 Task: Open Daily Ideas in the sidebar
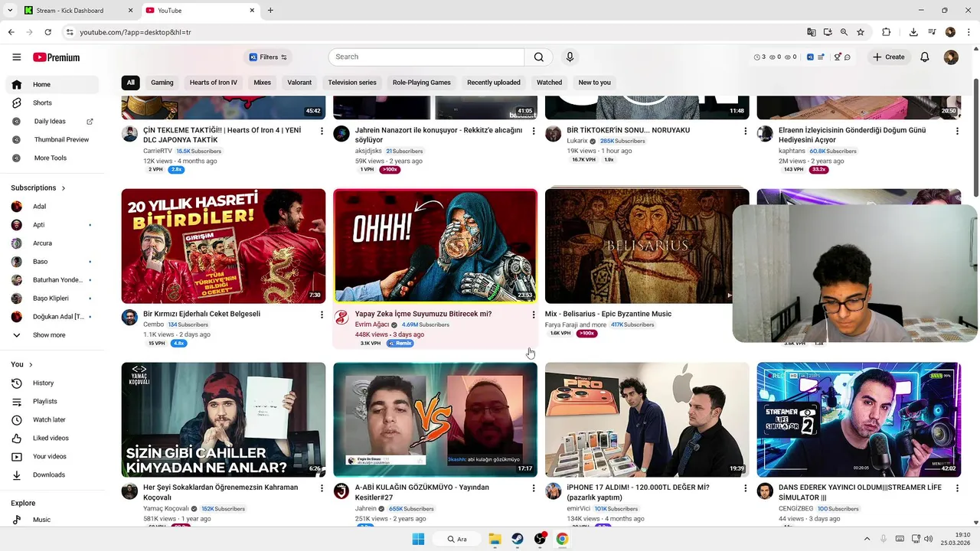point(52,121)
